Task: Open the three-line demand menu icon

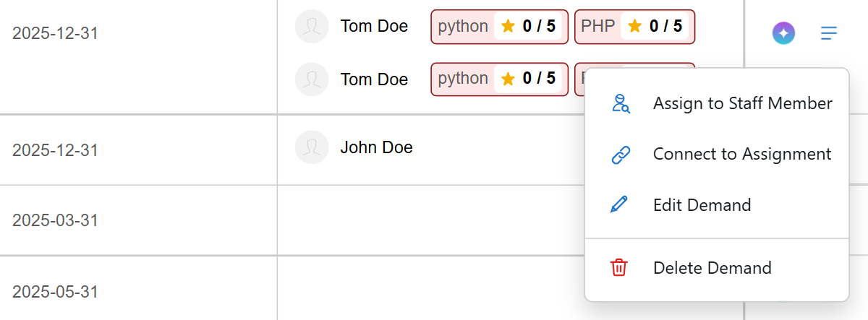Action: coord(829,33)
